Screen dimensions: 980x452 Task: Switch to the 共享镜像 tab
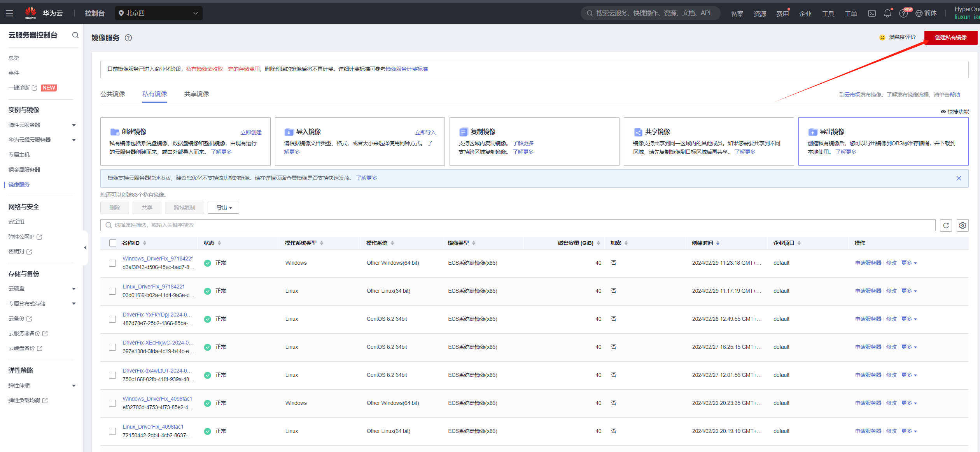tap(196, 94)
